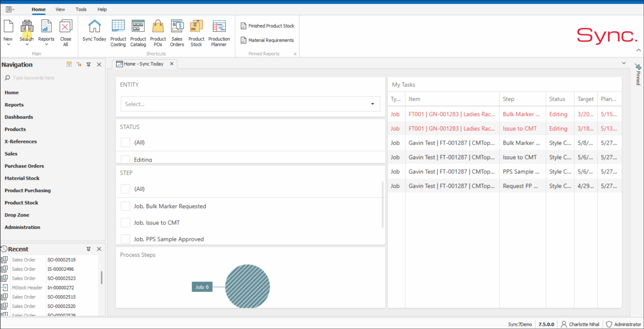Click the Administrator shield icon
Viewport: 644px width, 329px height.
tap(609, 324)
